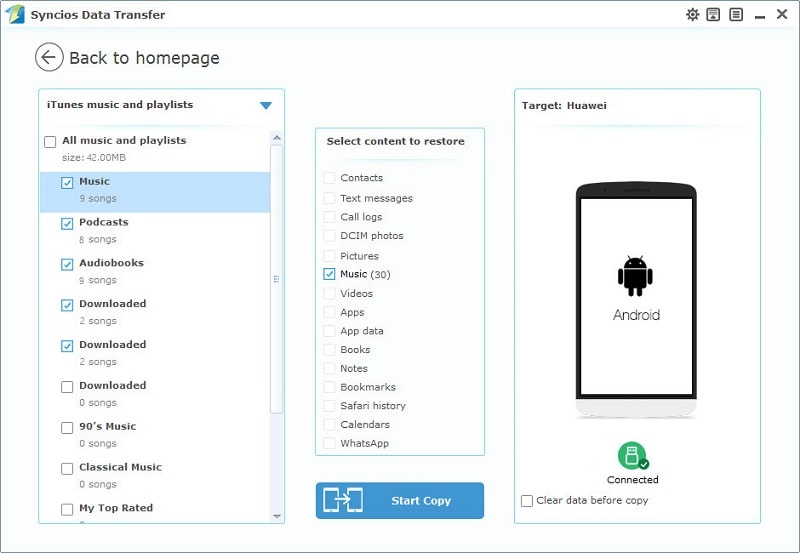Uncheck the Music 9 songs checkbox
The width and height of the screenshot is (800, 553).
tap(67, 183)
